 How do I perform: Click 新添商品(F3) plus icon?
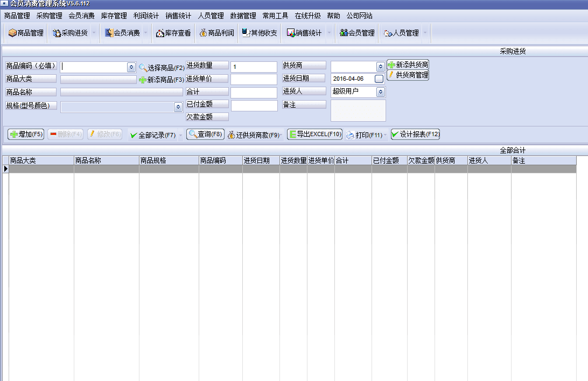[143, 80]
